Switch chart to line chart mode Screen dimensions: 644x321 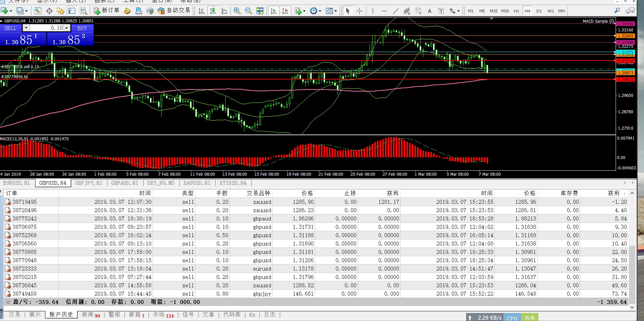(x=224, y=11)
